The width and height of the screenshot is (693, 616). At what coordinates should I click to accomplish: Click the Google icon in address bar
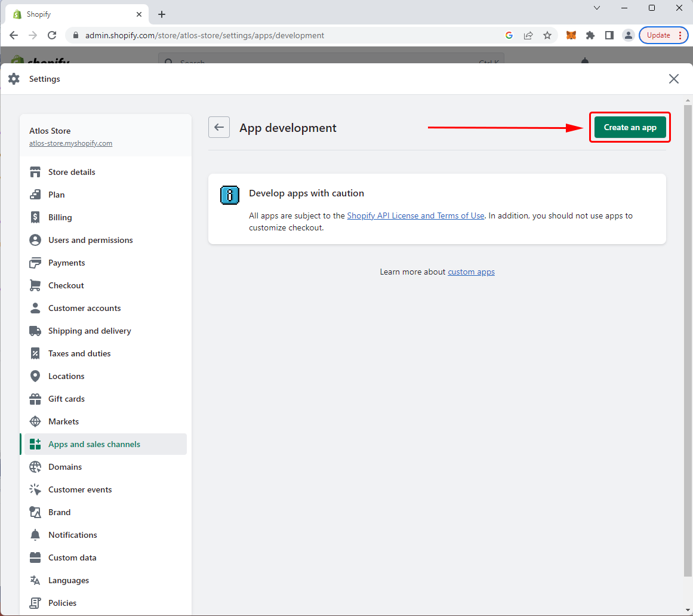coord(509,35)
